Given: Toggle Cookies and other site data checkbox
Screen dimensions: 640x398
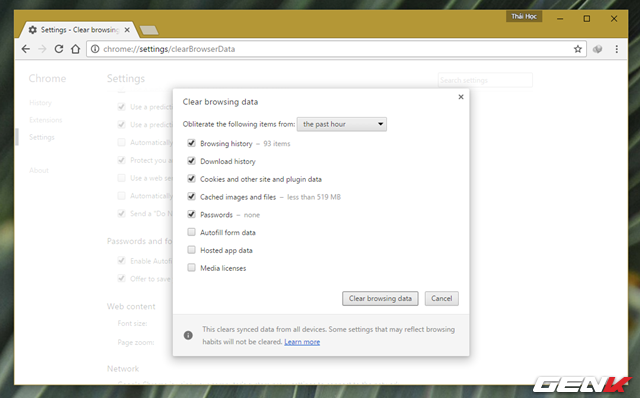Looking at the screenshot, I should [x=191, y=178].
